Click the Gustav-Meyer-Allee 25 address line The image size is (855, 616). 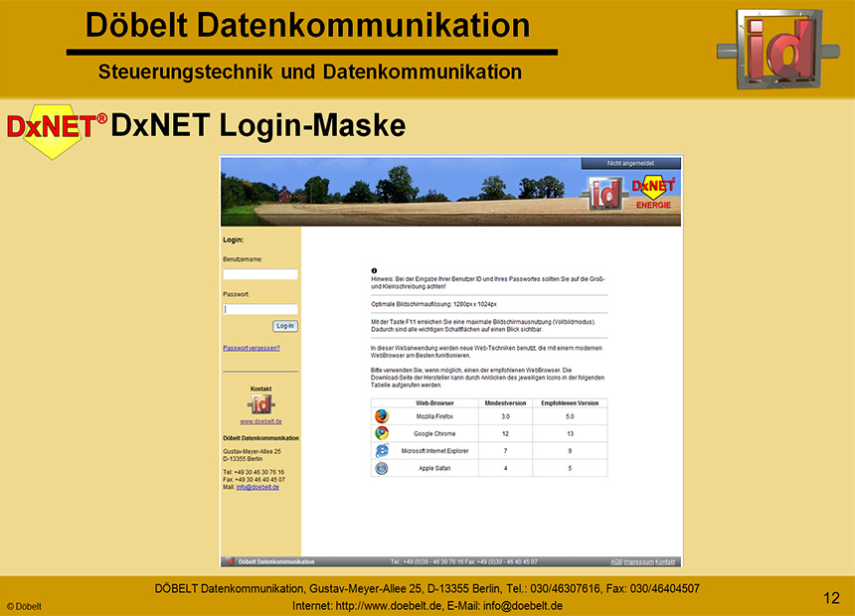252,451
